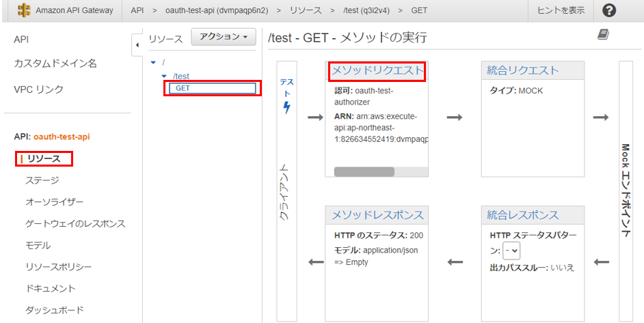This screenshot has width=644, height=323.
Task: Click GET breadcrumb
Action: coord(419,11)
